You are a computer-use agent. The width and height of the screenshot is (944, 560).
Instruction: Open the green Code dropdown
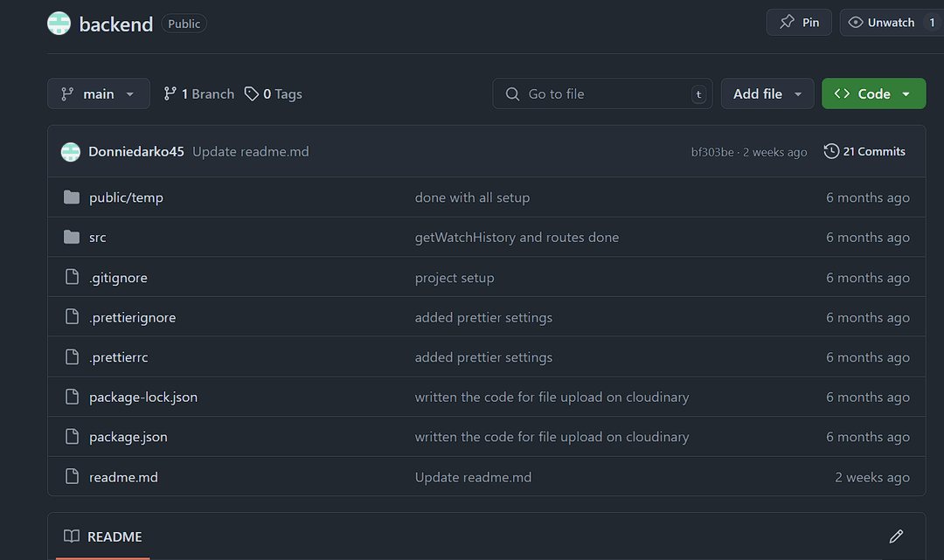point(873,93)
